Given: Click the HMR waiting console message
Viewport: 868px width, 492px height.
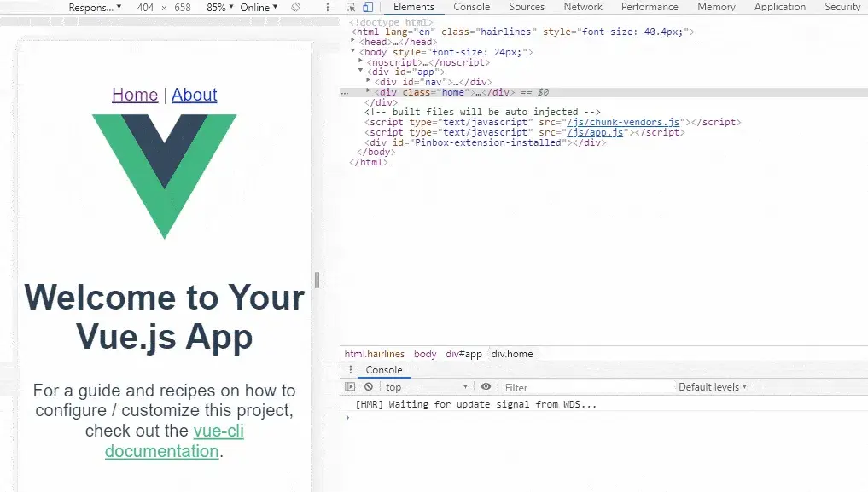Looking at the screenshot, I should (x=476, y=404).
